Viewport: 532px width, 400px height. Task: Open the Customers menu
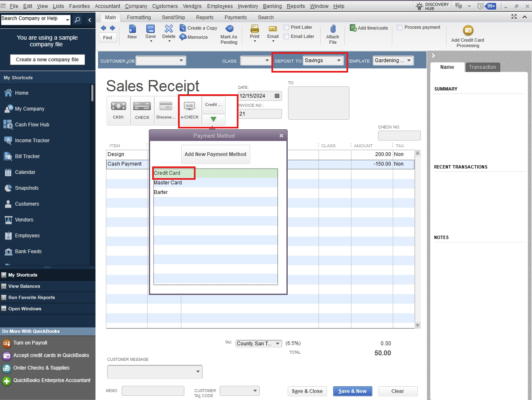click(165, 6)
